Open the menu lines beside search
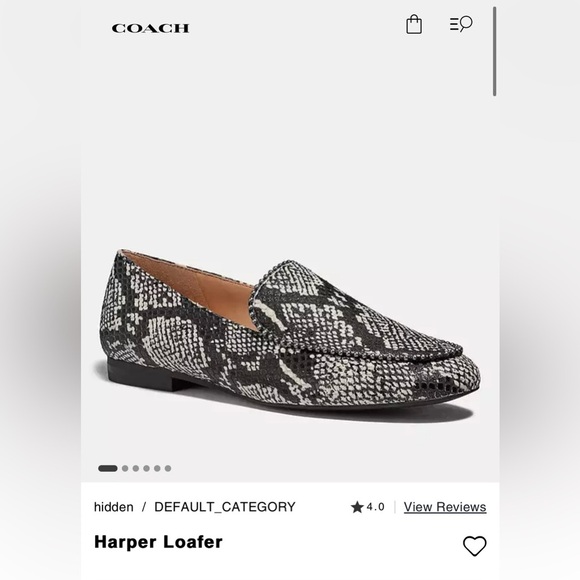Screen dimensions: 580x580 [x=454, y=24]
